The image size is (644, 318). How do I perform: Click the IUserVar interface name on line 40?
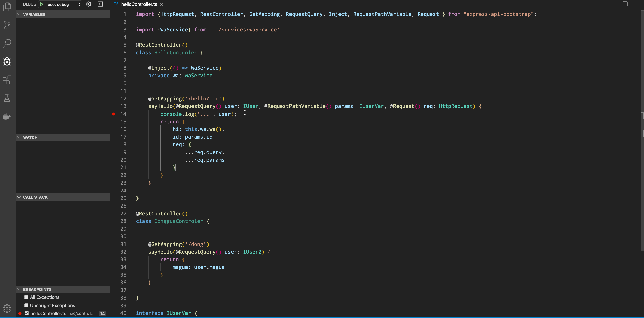point(179,313)
